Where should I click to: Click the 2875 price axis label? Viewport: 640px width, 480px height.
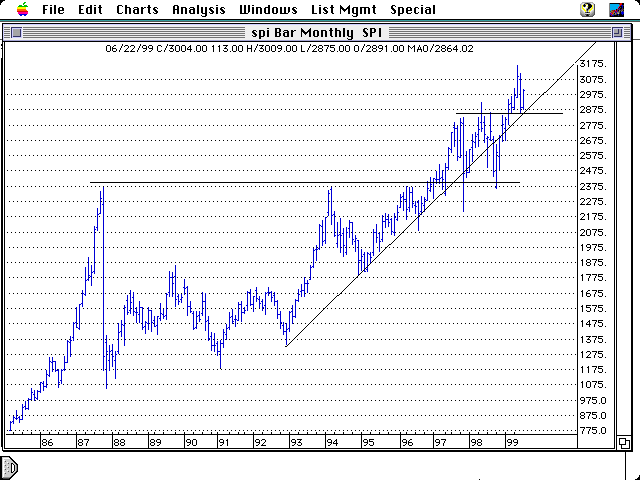click(593, 110)
